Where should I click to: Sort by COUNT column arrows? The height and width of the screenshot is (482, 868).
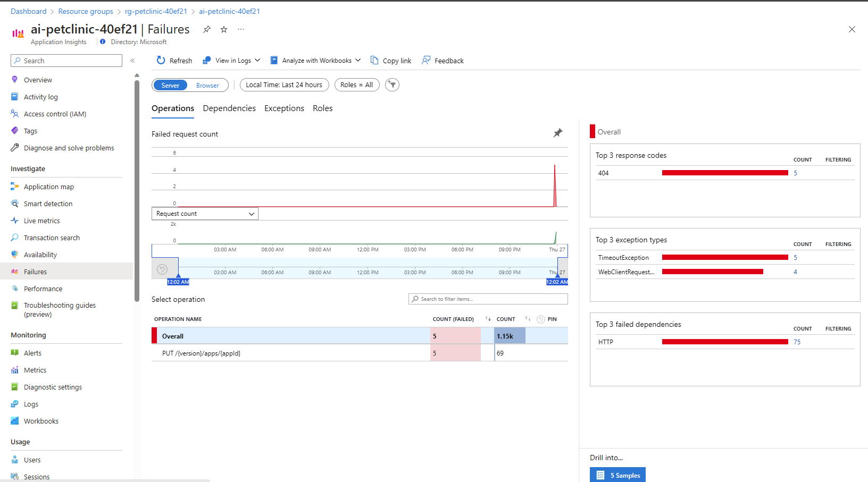(528, 319)
